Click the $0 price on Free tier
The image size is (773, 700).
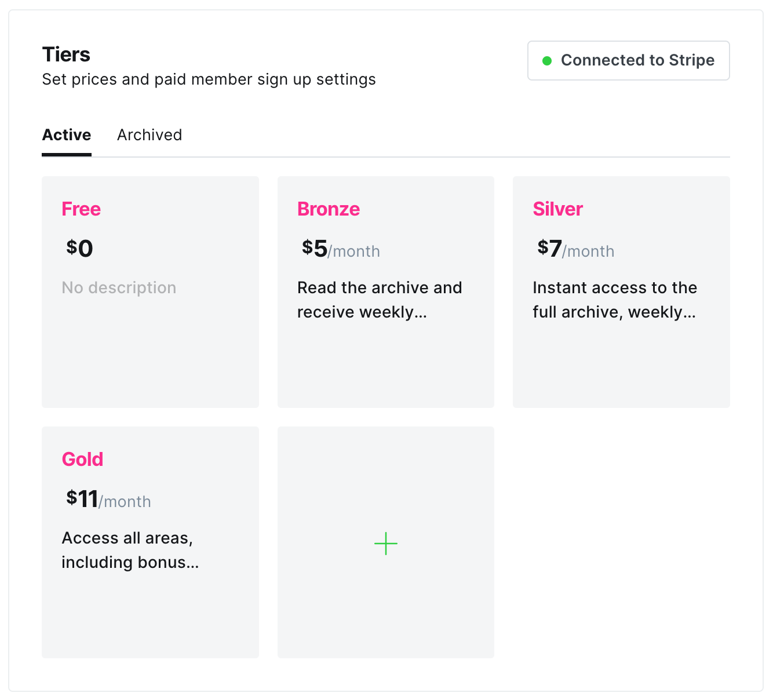79,249
